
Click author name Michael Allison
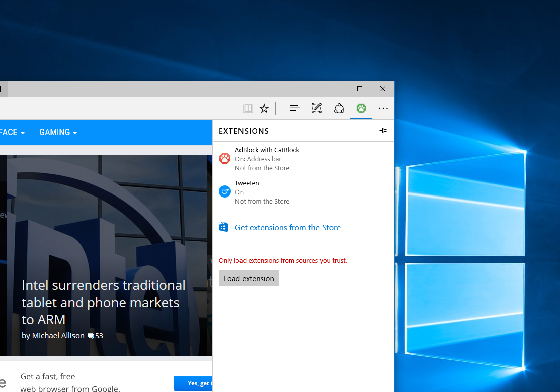point(58,336)
